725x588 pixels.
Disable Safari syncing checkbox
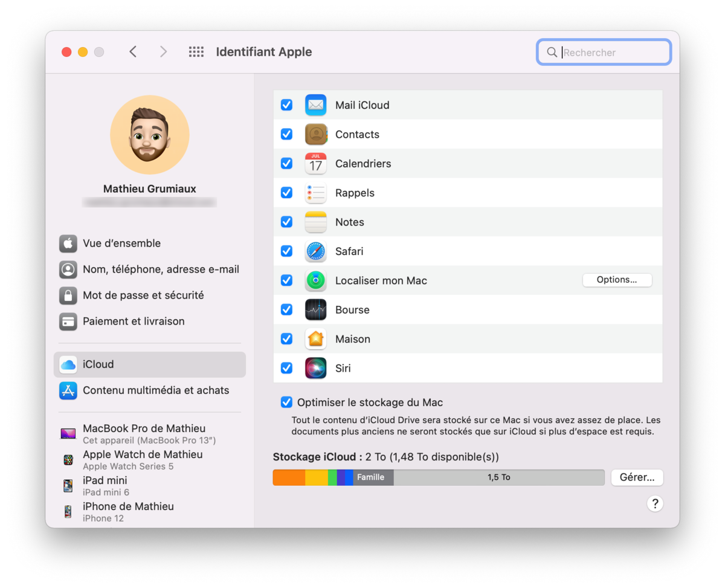point(287,251)
